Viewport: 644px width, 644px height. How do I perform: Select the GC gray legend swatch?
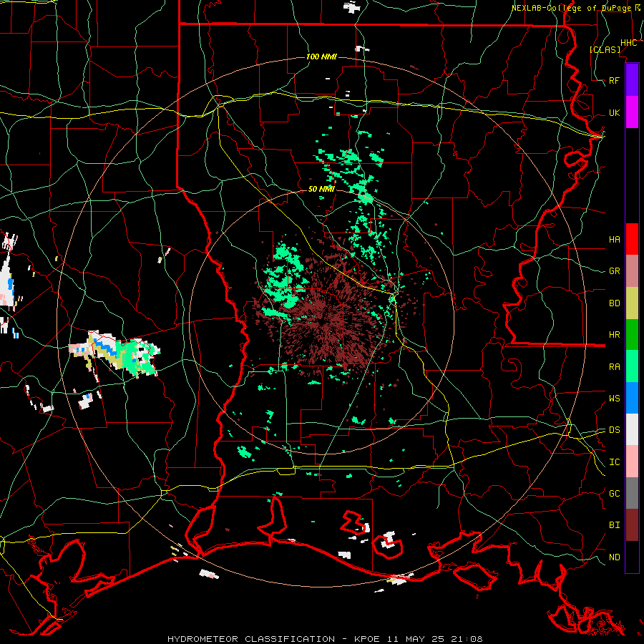click(x=632, y=493)
